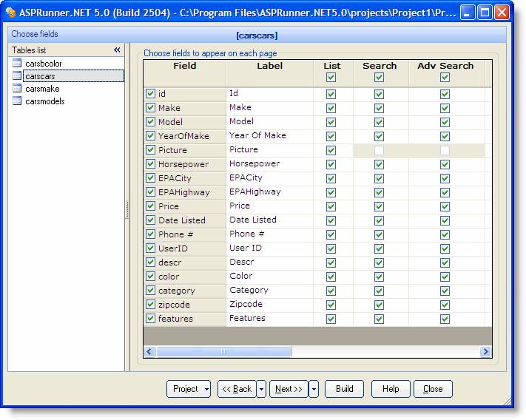526x420 pixels.
Task: Click the carsbcolor table icon
Action: point(17,63)
